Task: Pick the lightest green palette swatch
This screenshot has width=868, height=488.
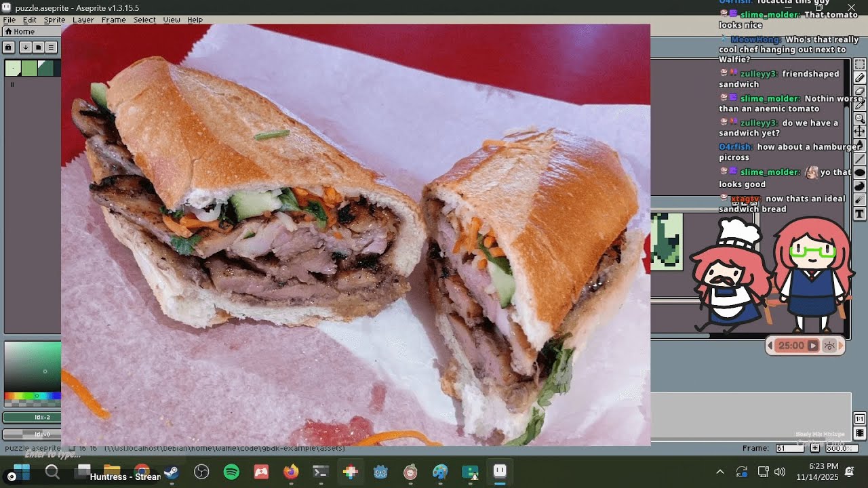Action: 13,68
